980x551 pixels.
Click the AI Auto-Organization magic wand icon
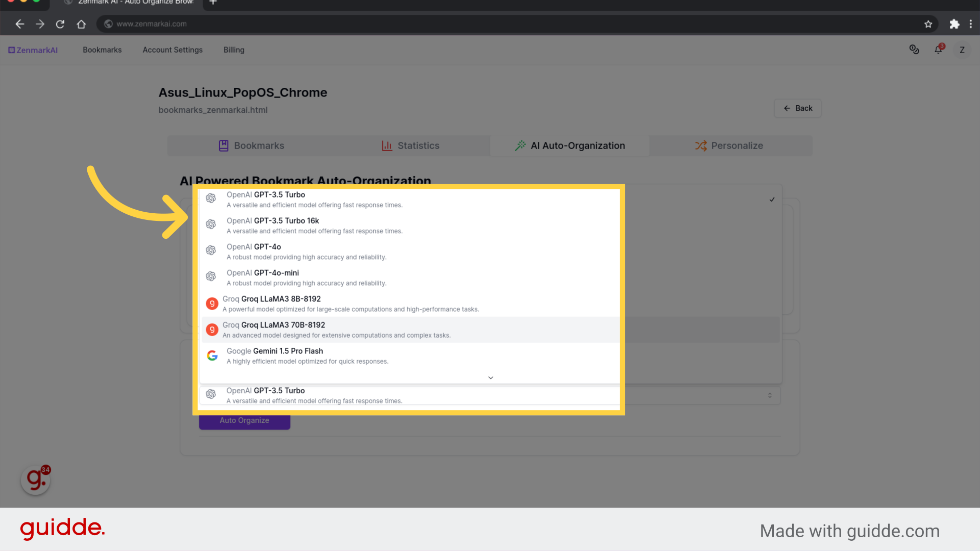point(520,145)
